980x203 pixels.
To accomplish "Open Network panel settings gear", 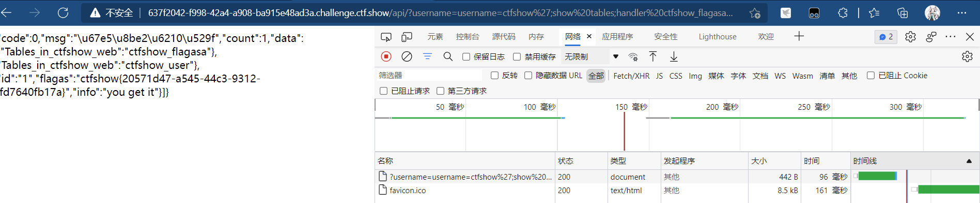I will (x=967, y=56).
